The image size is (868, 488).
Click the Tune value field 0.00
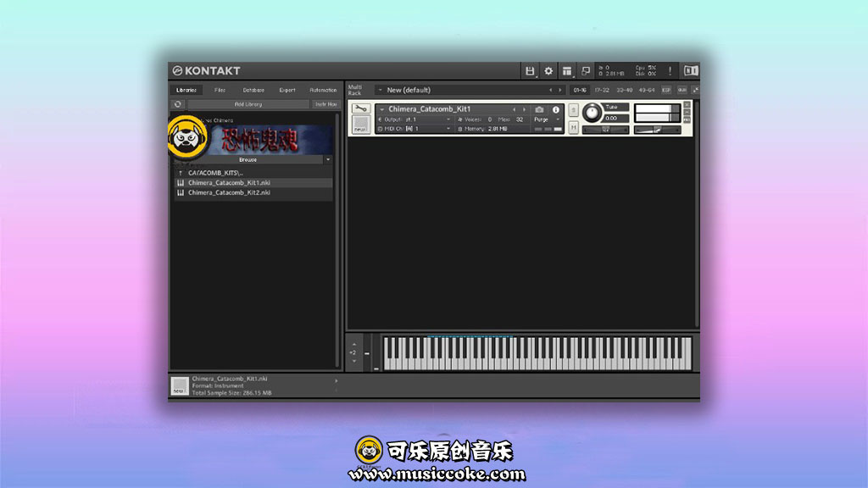[x=615, y=119]
